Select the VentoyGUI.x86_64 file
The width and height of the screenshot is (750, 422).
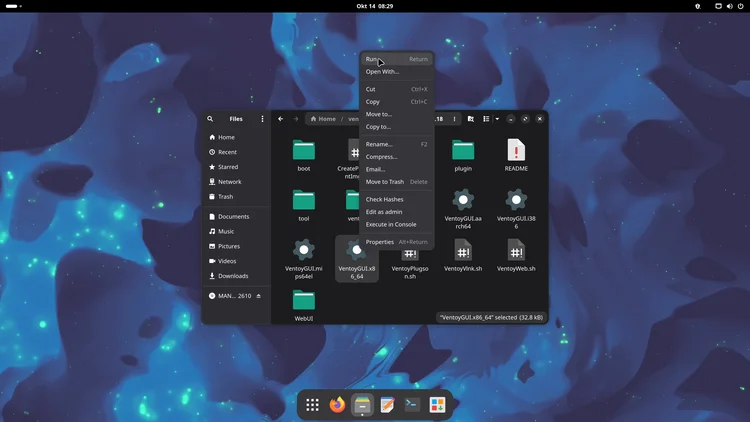pyautogui.click(x=357, y=259)
